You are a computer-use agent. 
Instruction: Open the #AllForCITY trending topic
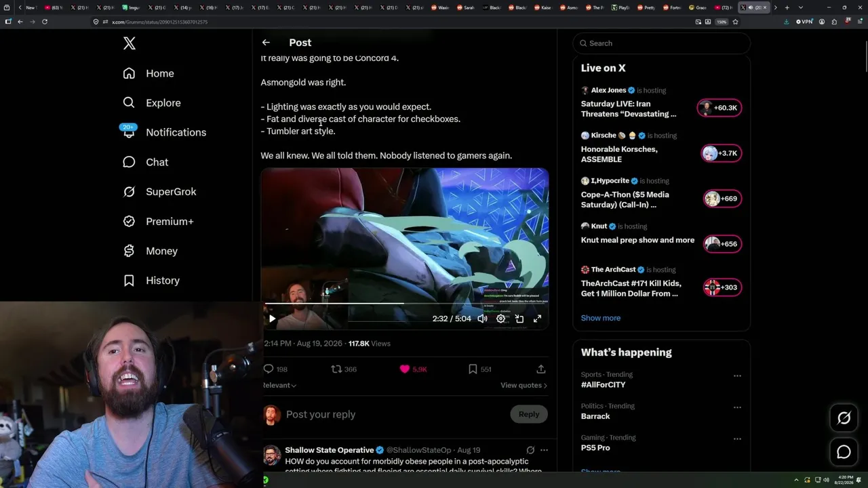(604, 384)
